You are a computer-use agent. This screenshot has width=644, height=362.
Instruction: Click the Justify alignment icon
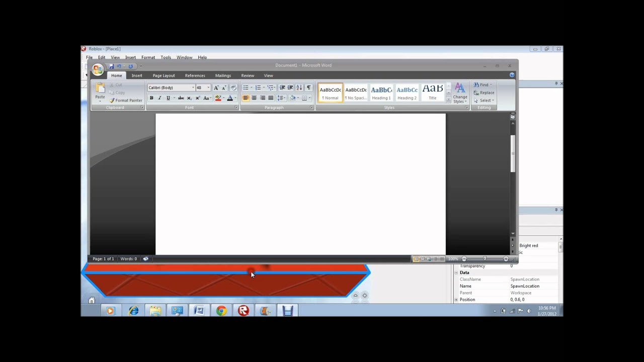click(x=271, y=98)
